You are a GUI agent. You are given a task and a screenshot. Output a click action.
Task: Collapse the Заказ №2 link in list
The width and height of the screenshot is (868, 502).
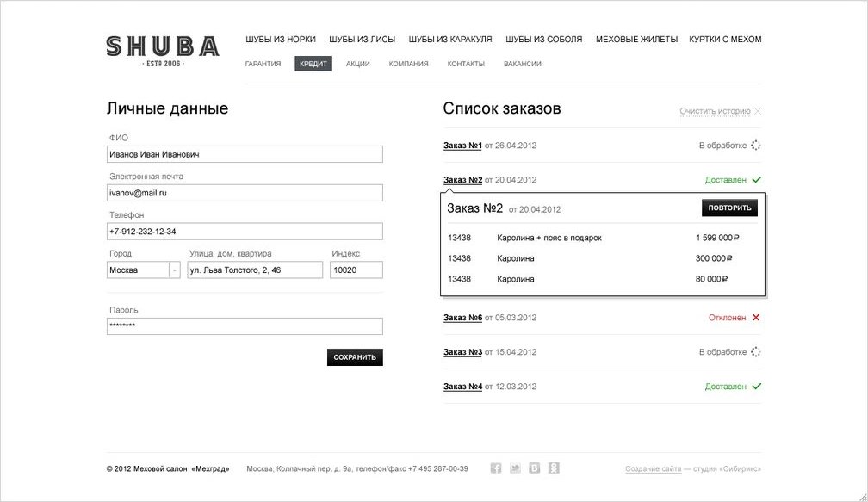pos(462,180)
